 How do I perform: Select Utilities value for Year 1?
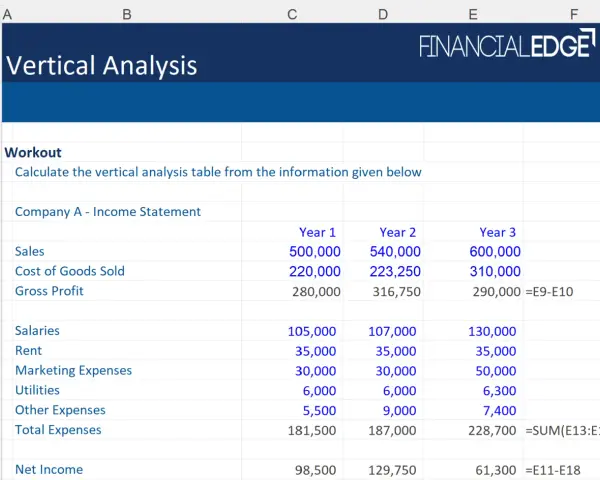pyautogui.click(x=319, y=391)
